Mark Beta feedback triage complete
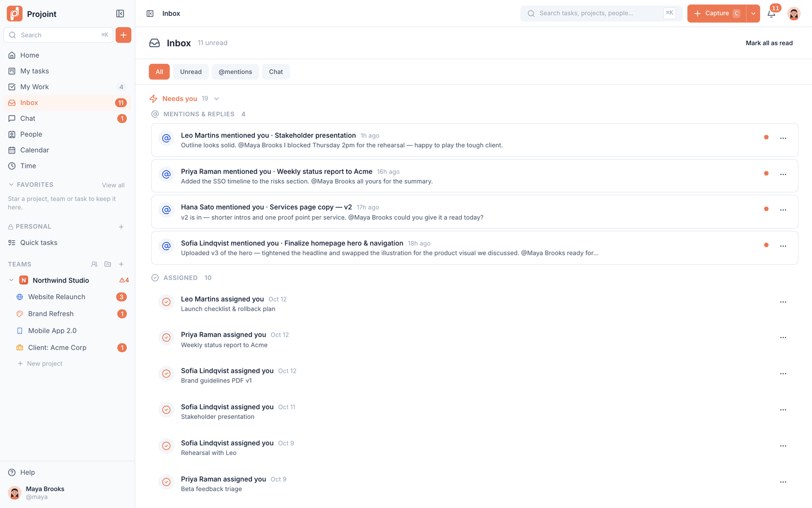The height and width of the screenshot is (508, 812). 166,482
